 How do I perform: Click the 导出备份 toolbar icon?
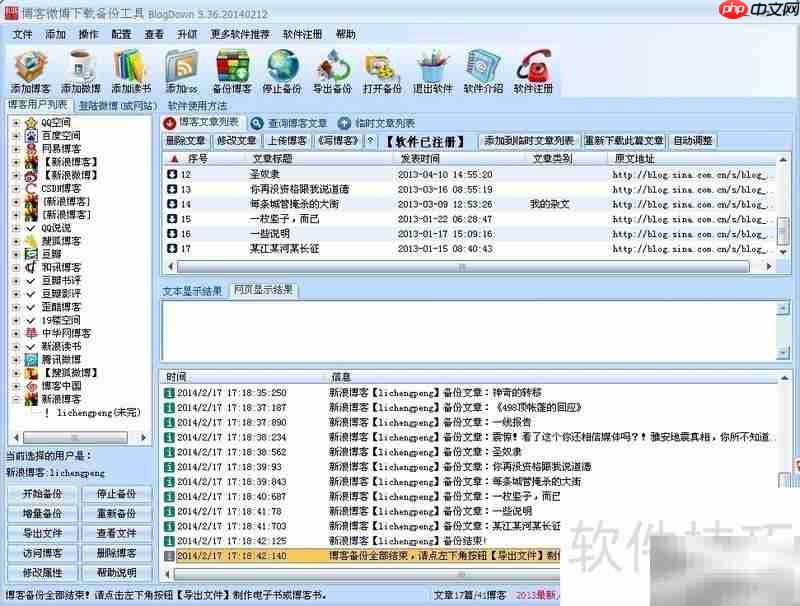tap(332, 65)
